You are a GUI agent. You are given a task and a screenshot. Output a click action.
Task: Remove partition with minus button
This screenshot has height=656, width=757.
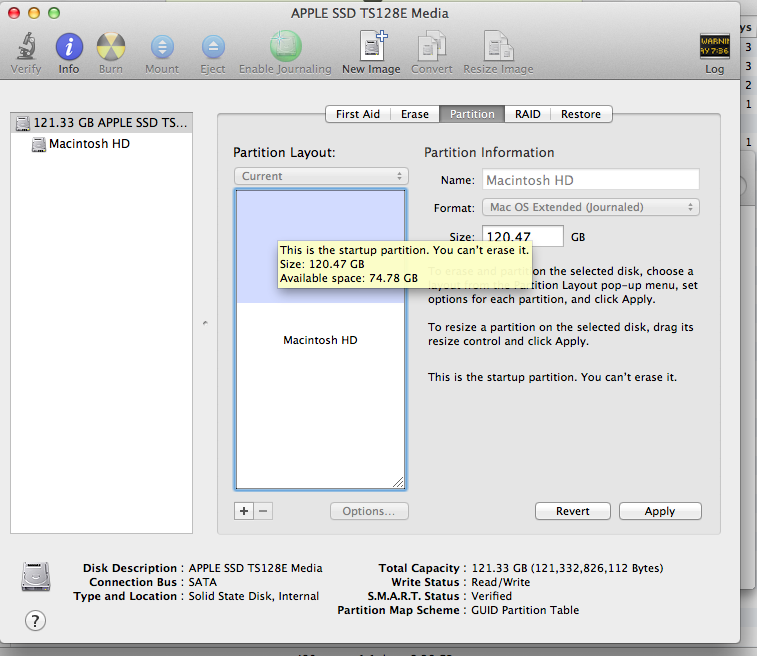263,511
